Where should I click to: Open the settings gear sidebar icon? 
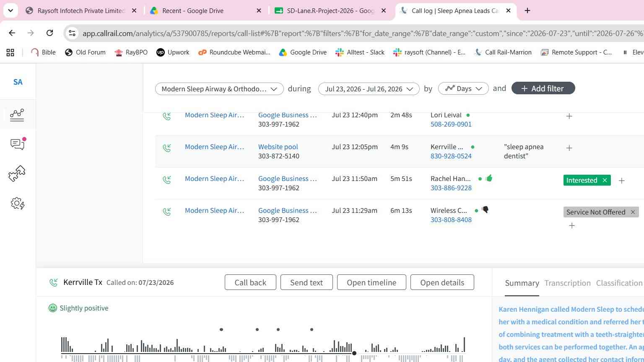point(18,204)
